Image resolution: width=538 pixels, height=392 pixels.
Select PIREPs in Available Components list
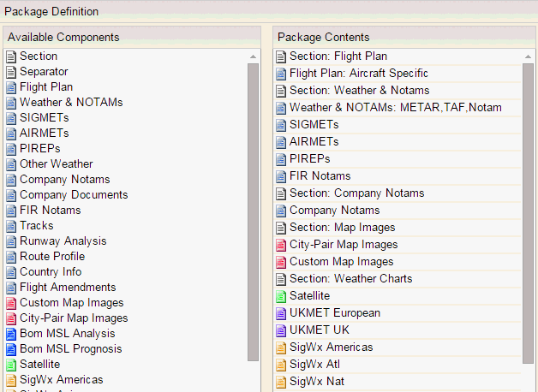pos(39,148)
